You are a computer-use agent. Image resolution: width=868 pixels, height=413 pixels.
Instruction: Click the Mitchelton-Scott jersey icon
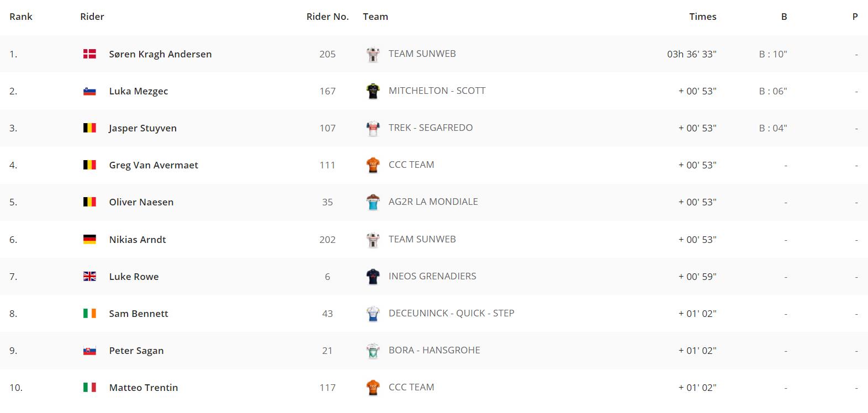[x=373, y=91]
